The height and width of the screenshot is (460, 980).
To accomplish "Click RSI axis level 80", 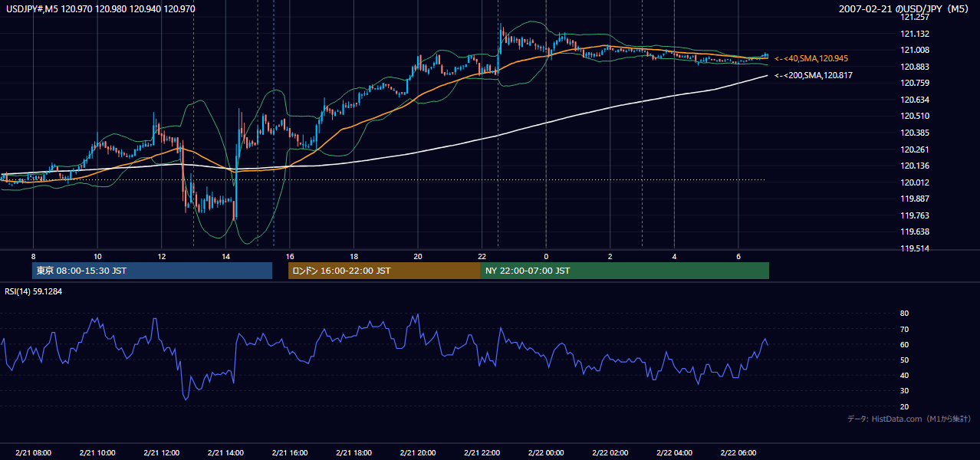I will coord(904,314).
